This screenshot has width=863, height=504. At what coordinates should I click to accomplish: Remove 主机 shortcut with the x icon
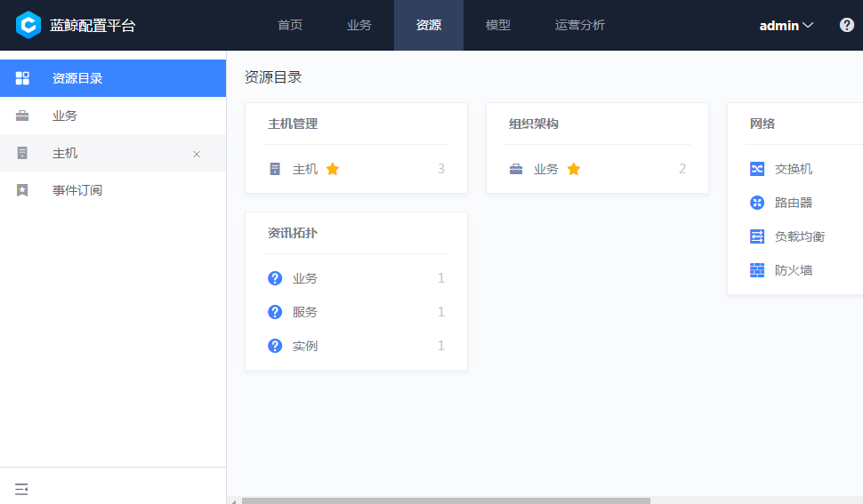[197, 155]
